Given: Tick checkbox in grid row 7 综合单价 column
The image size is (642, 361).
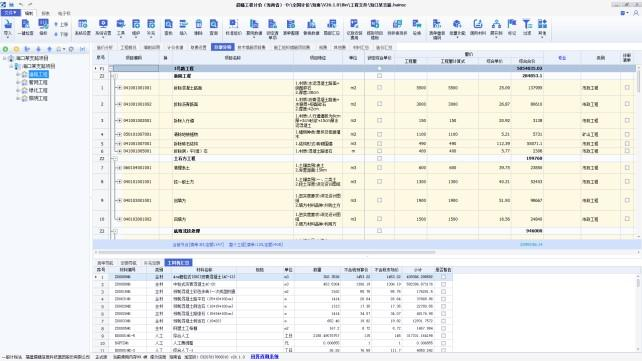Looking at the screenshot, I should [380, 167].
